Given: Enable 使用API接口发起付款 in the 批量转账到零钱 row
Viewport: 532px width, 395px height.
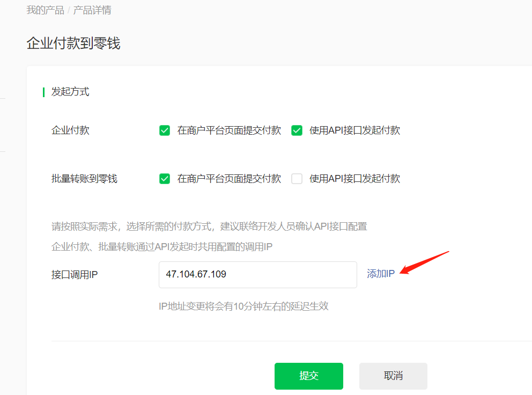Looking at the screenshot, I should point(297,179).
